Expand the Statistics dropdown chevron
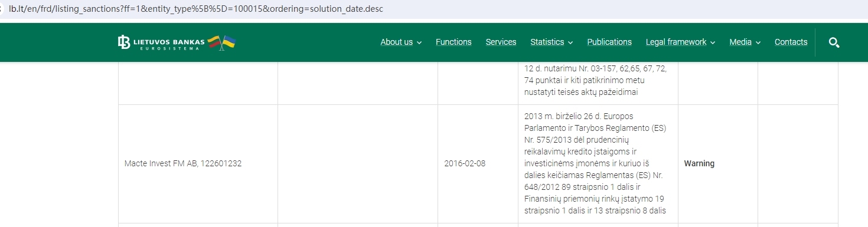This screenshot has width=868, height=227. pyautogui.click(x=570, y=42)
